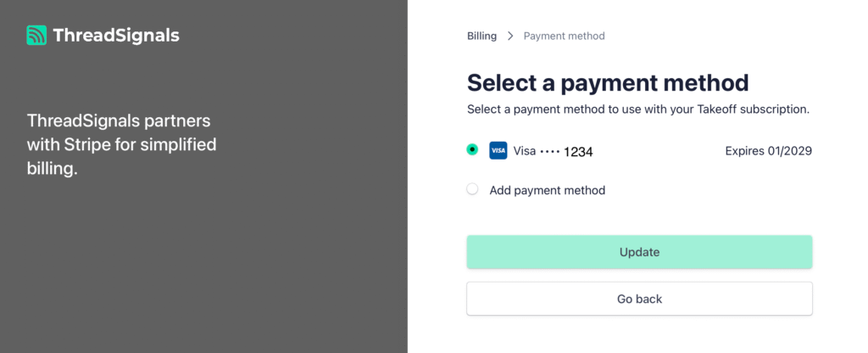Image resolution: width=868 pixels, height=353 pixels.
Task: Click the Stripe partnership tagline text
Action: [x=121, y=144]
